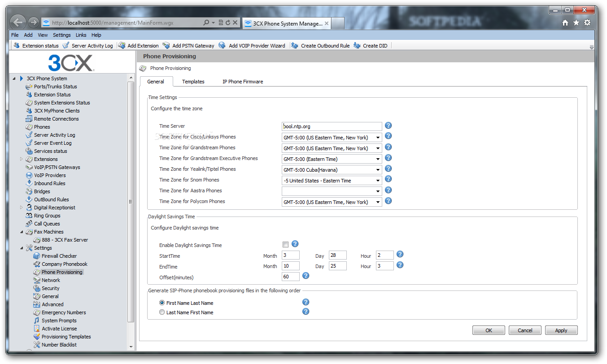Select First Name Last Name radio button

tap(162, 303)
